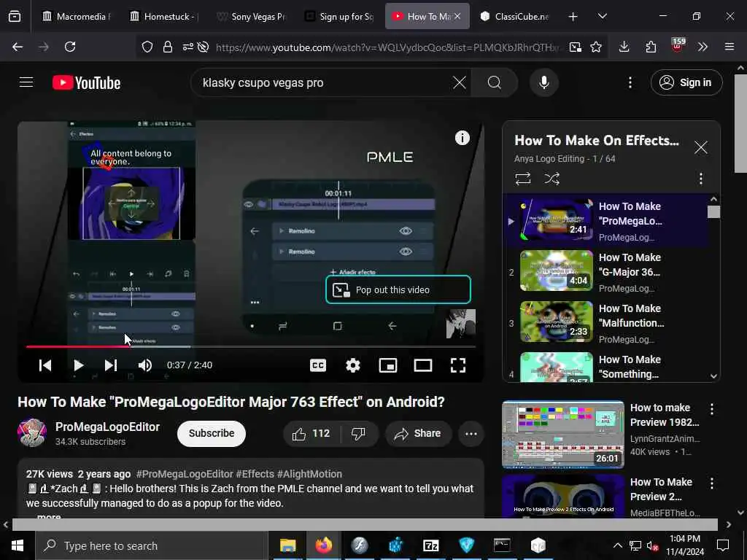Show hidden system tray icons

point(617,545)
